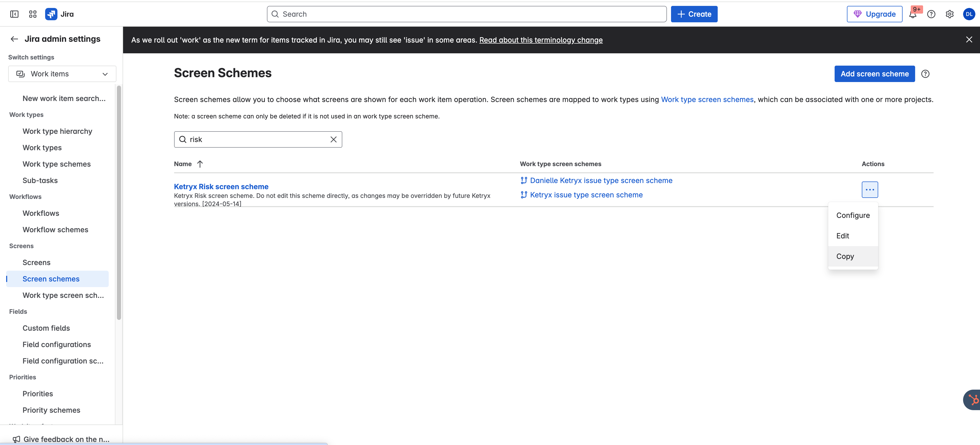Click Add screen scheme button

[x=874, y=74]
